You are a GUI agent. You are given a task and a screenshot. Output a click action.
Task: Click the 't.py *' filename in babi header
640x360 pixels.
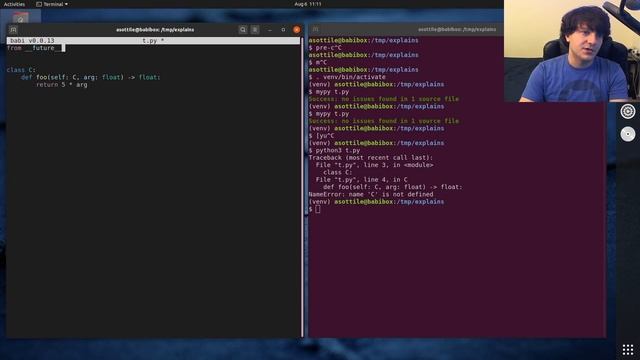(x=153, y=40)
